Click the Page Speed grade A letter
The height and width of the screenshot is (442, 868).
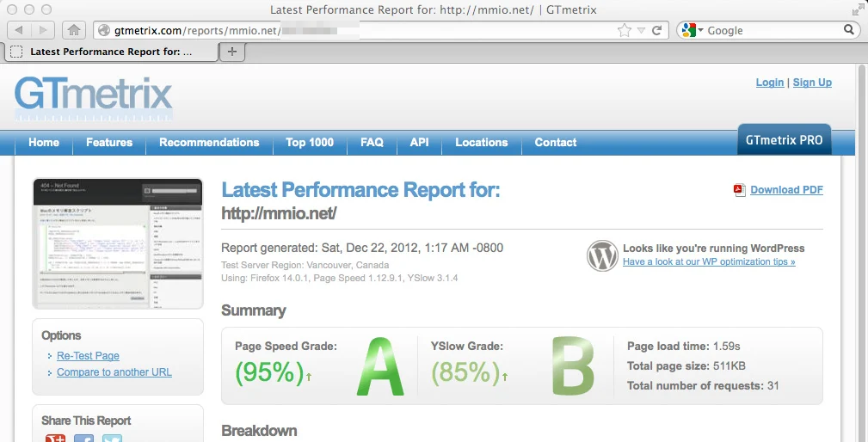tap(380, 367)
